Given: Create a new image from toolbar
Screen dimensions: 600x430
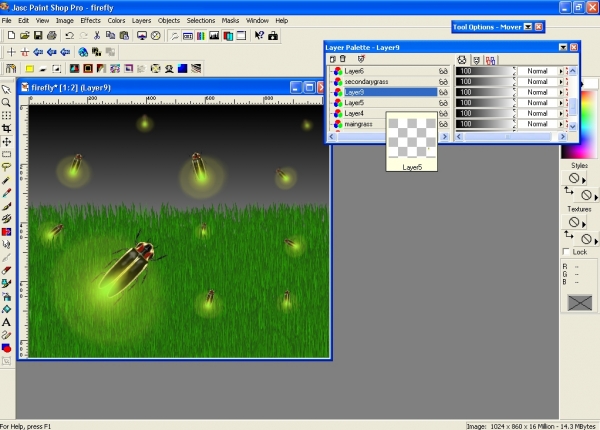Looking at the screenshot, I should click(x=11, y=36).
